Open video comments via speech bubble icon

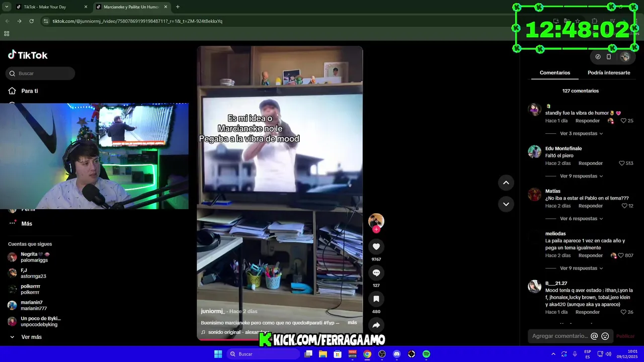pos(376,273)
